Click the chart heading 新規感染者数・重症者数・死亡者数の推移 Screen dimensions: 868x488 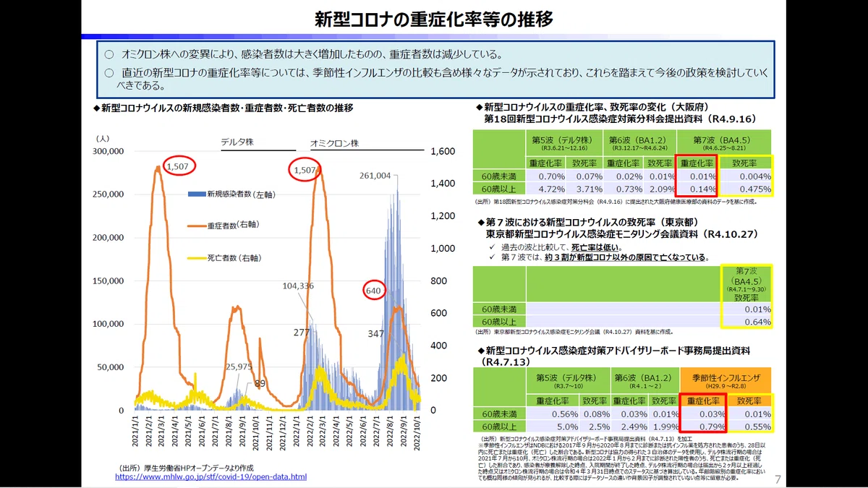(224, 108)
